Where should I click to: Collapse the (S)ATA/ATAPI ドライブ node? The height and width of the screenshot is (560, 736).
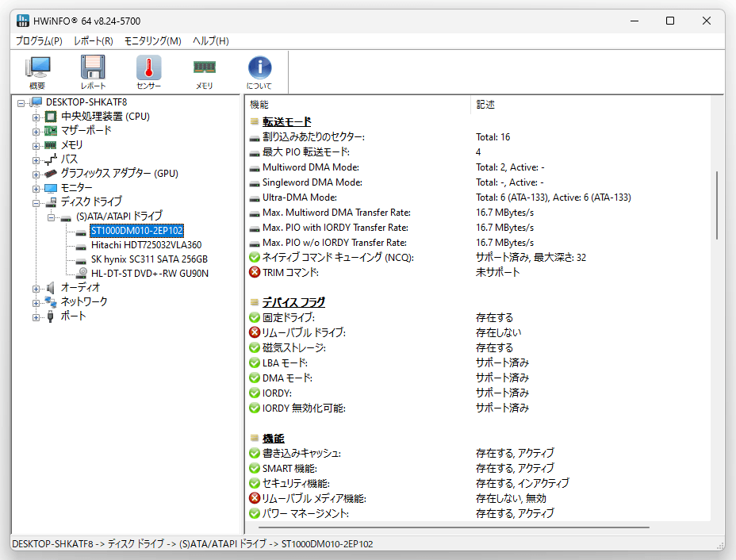(51, 217)
